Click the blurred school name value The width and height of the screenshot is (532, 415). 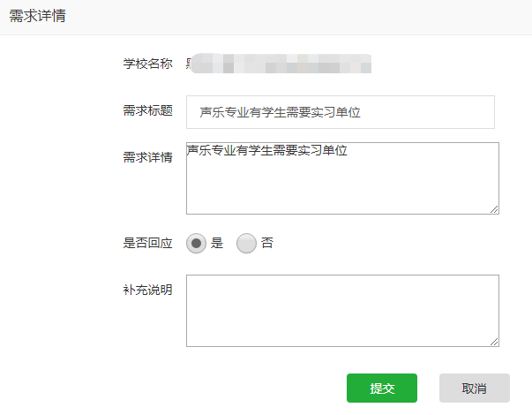click(279, 64)
